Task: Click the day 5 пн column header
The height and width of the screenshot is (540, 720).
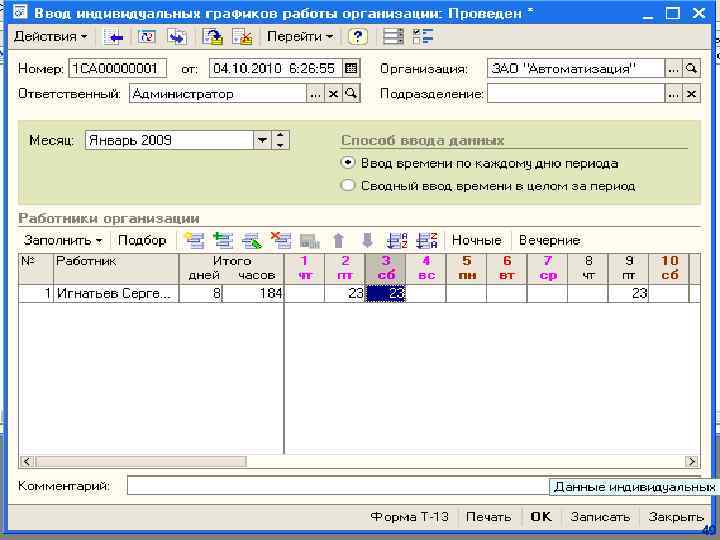Action: (x=466, y=268)
